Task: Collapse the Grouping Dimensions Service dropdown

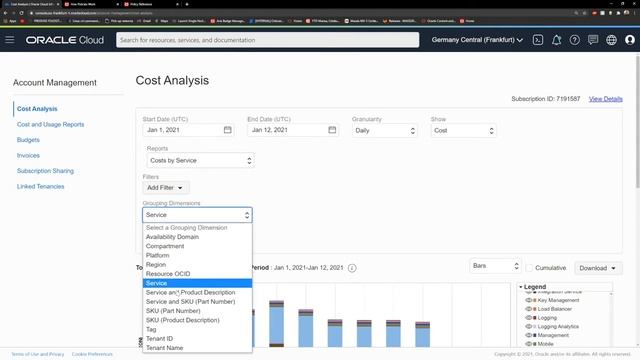Action: 197,215
